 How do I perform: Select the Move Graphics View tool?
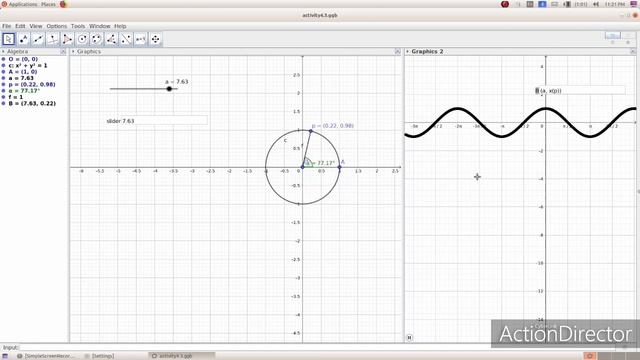[x=156, y=39]
